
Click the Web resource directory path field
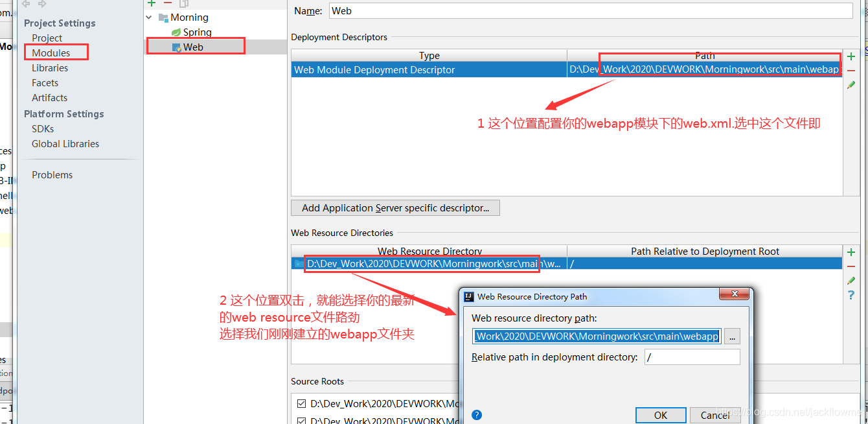[x=597, y=336]
